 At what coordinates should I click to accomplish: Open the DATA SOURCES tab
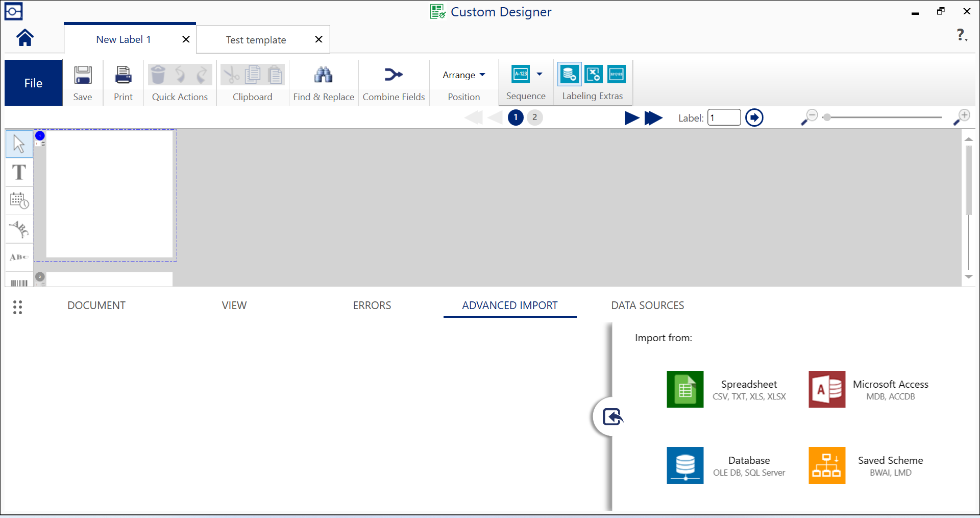[647, 305]
